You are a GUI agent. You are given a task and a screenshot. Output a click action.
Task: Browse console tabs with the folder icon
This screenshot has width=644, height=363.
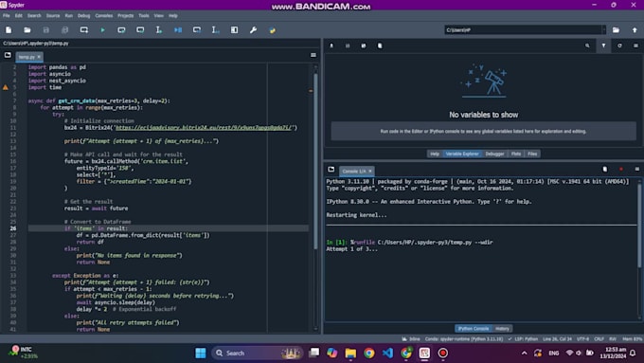pos(331,170)
